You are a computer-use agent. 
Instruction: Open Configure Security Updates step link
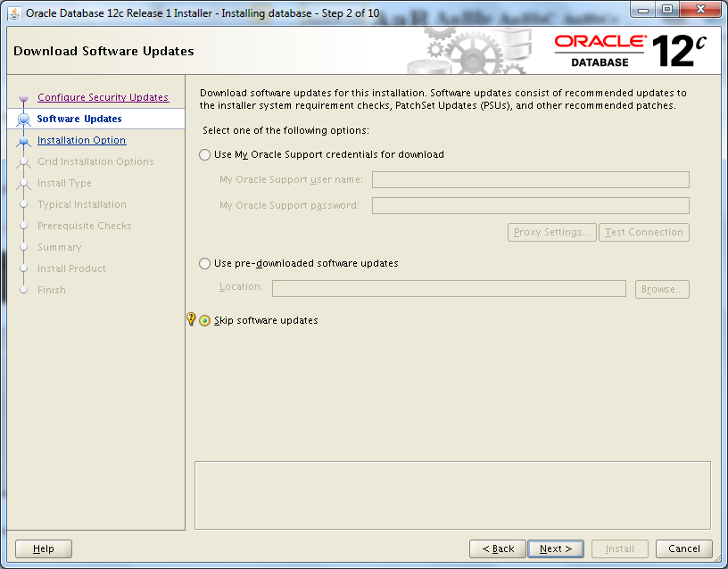103,97
